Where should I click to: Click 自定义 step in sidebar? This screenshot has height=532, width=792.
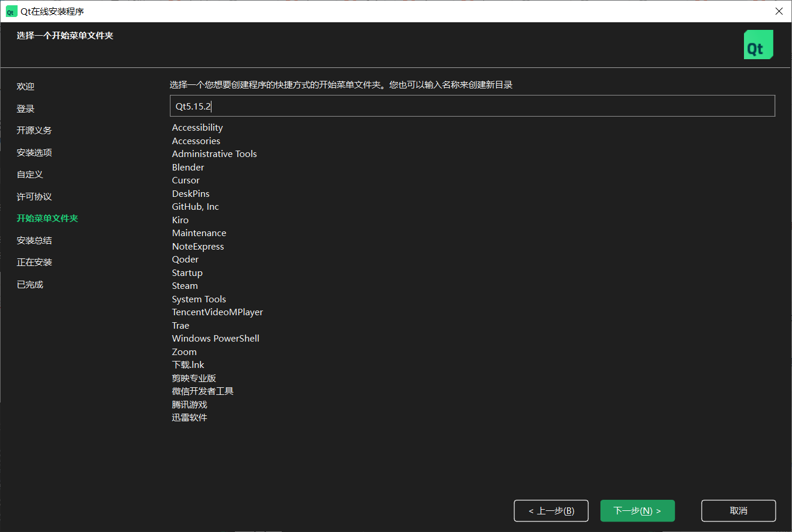pos(30,175)
